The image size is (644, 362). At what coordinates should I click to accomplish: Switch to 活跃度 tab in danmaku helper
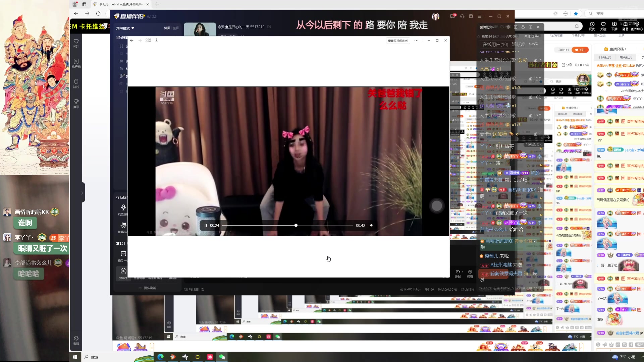point(519,45)
